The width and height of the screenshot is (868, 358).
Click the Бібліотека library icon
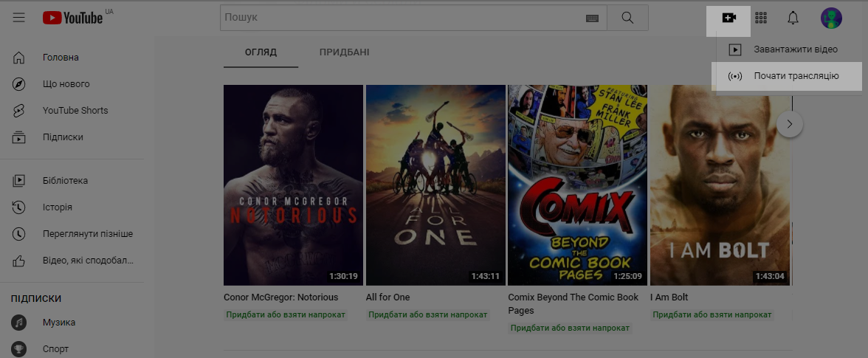click(19, 180)
